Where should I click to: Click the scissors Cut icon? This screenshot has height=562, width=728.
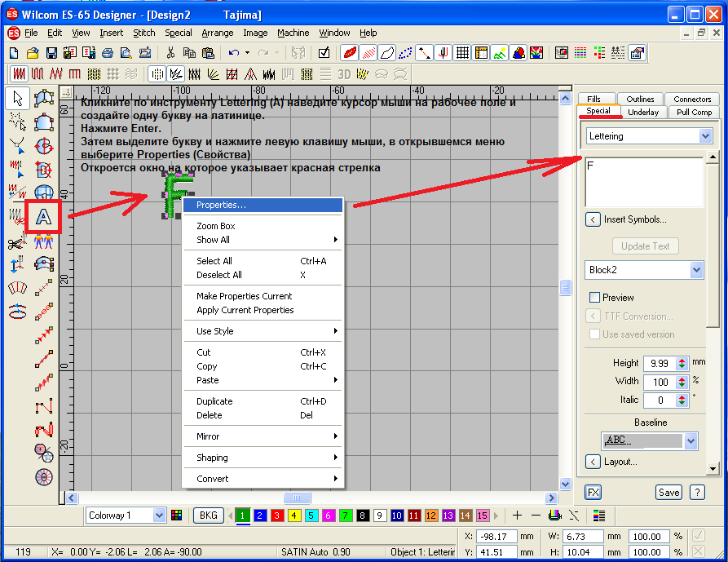tap(170, 53)
